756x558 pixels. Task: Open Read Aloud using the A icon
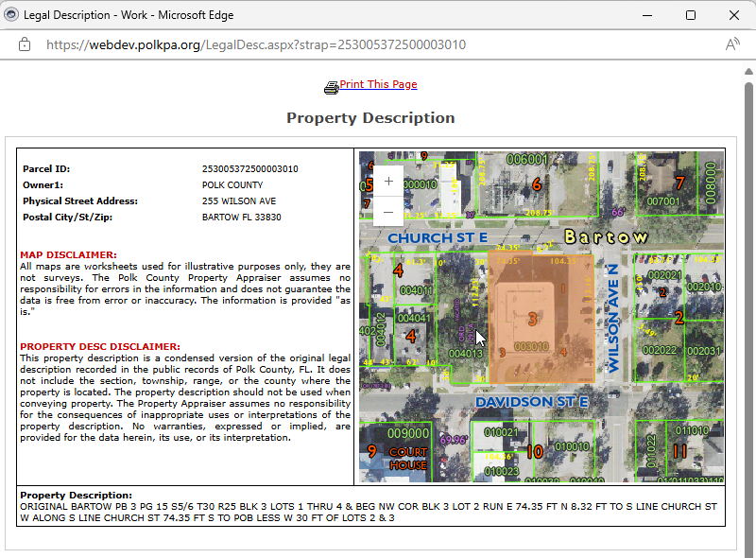tap(732, 44)
